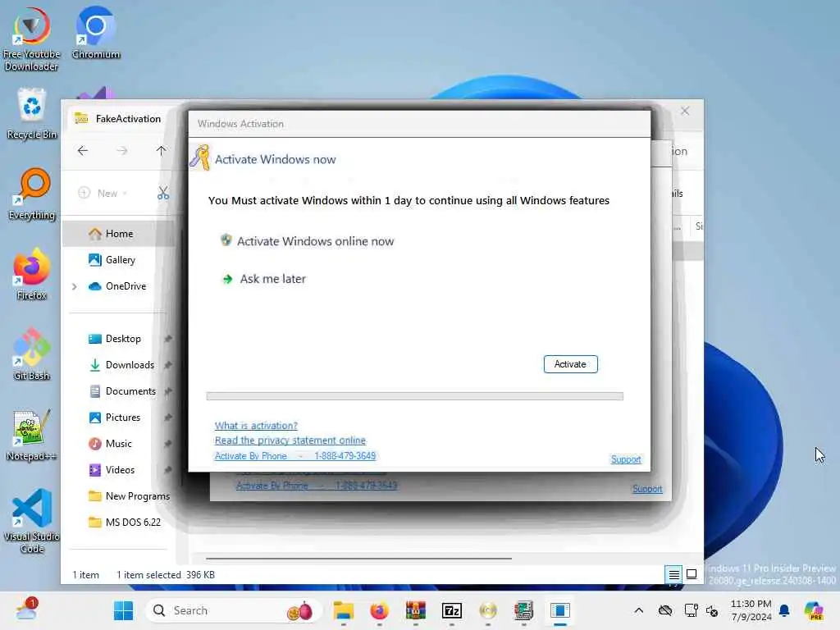
Task: Switch Explorer to large thumbnails view
Action: [692, 575]
